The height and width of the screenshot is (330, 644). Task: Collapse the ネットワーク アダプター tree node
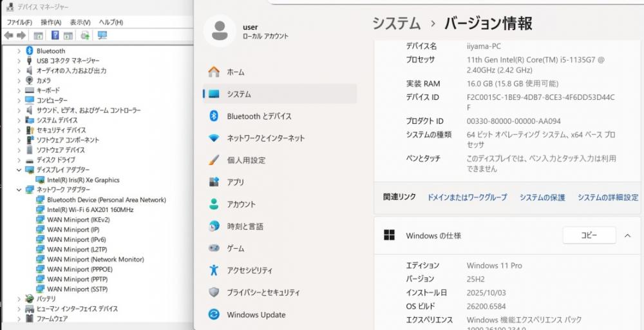click(19, 190)
